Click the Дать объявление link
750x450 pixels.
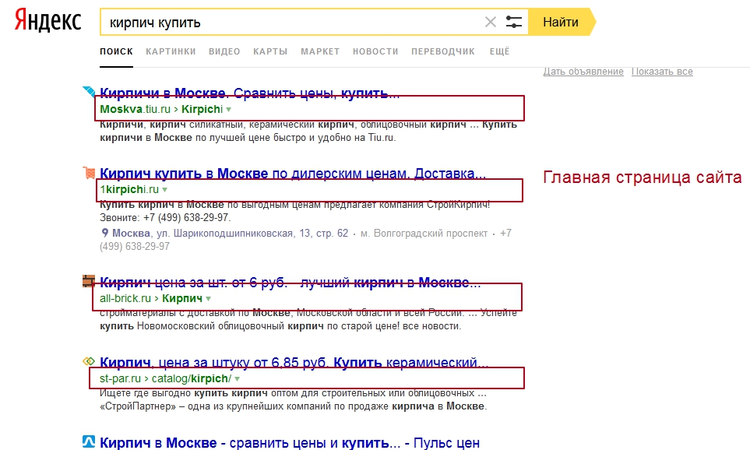(x=583, y=71)
